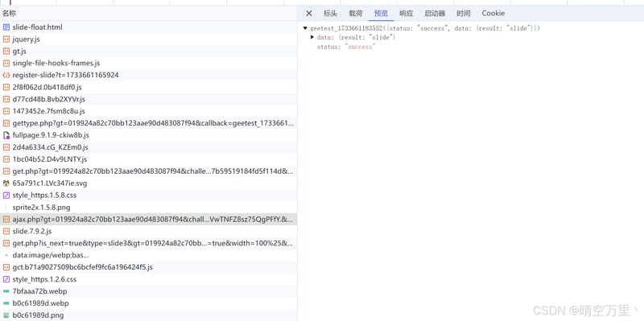Open the 响应 (Response) tab

click(407, 14)
